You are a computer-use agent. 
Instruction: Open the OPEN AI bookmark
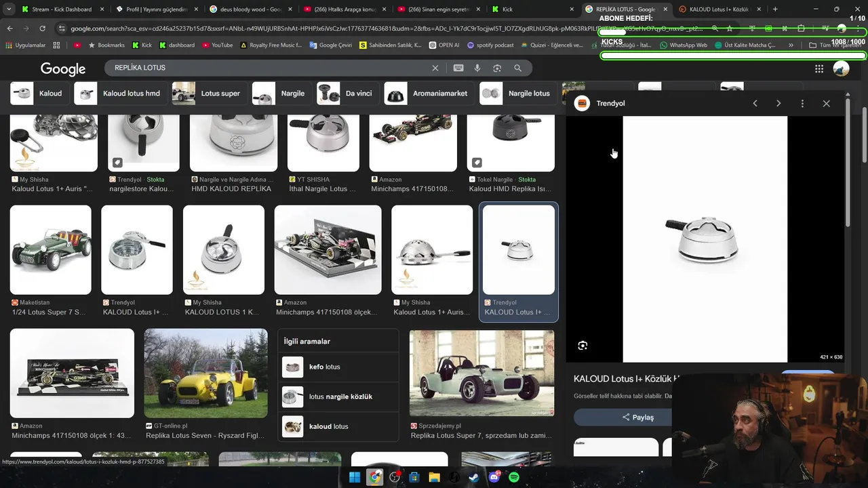[444, 45]
